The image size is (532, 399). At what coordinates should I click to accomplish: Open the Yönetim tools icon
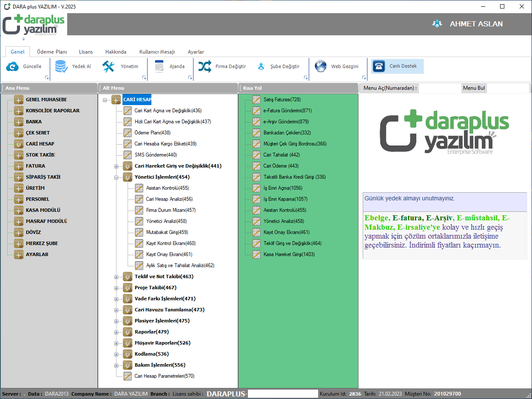pos(108,66)
